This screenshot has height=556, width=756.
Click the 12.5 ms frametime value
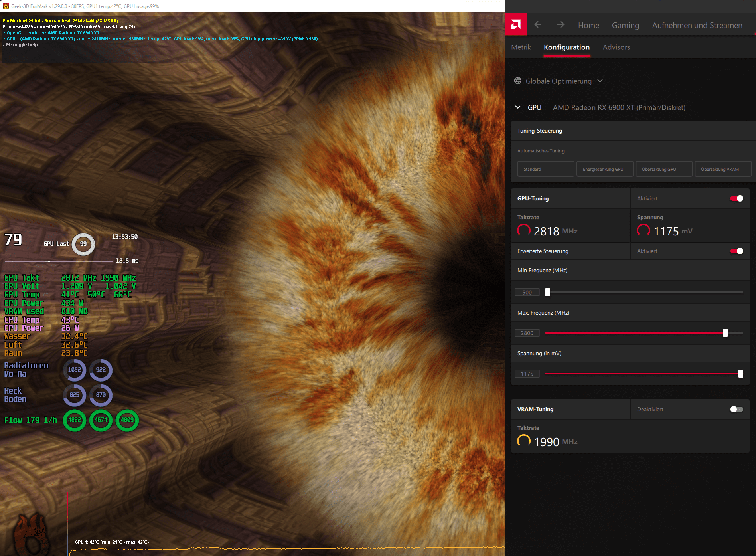[x=127, y=261]
